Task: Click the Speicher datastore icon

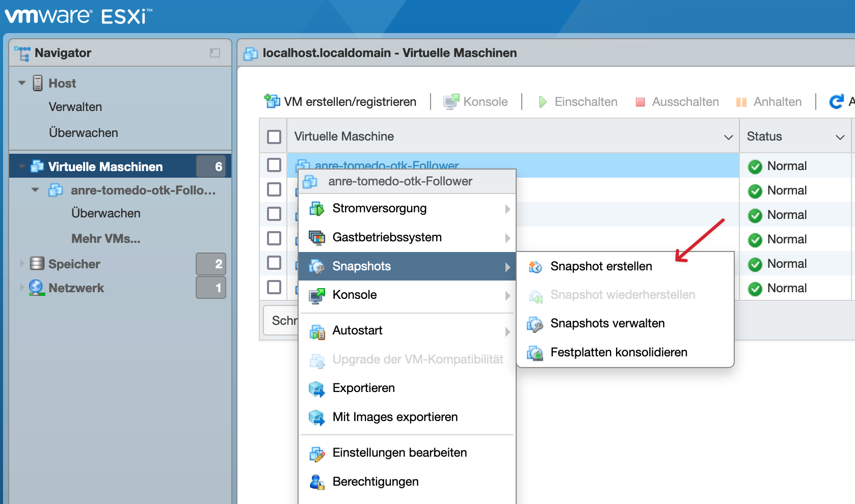Action: click(x=37, y=263)
